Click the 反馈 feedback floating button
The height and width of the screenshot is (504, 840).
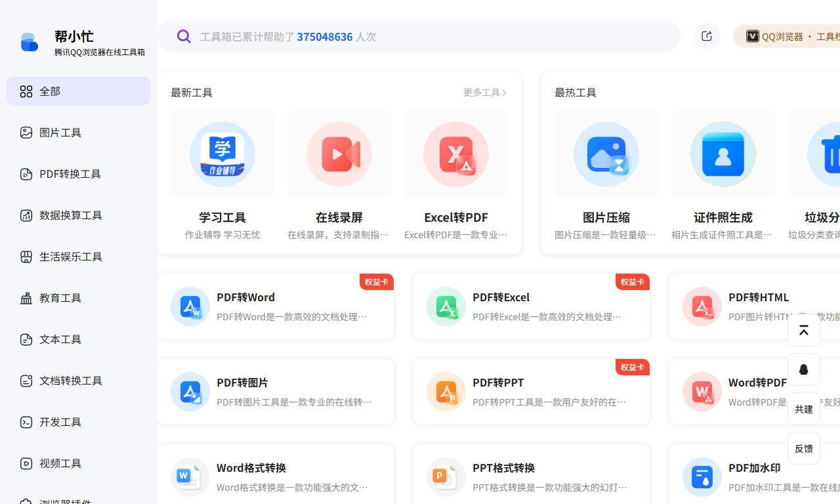pyautogui.click(x=804, y=448)
